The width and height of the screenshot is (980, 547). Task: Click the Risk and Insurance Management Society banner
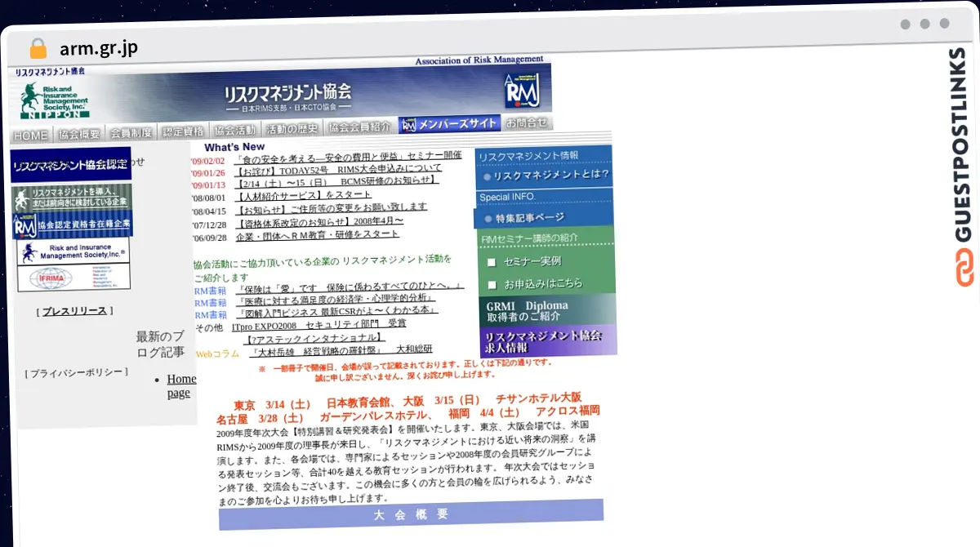pyautogui.click(x=73, y=252)
